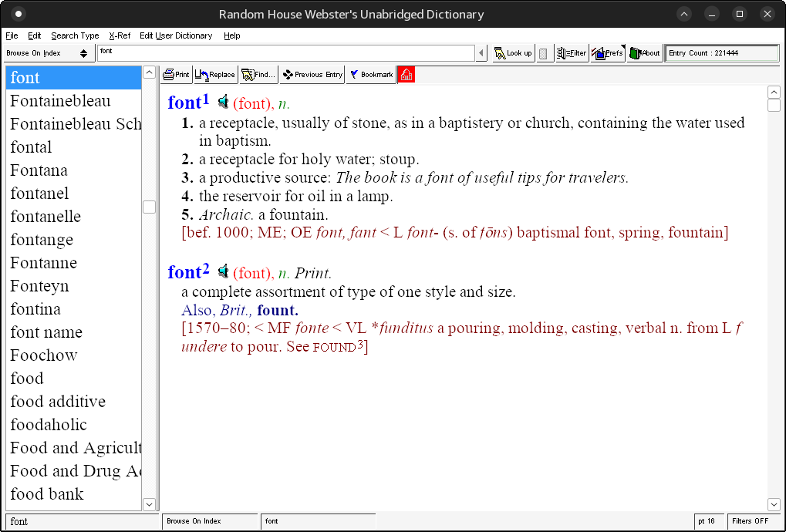Click the arrow left of Look up
Image resolution: width=786 pixels, height=532 pixels.
(482, 53)
